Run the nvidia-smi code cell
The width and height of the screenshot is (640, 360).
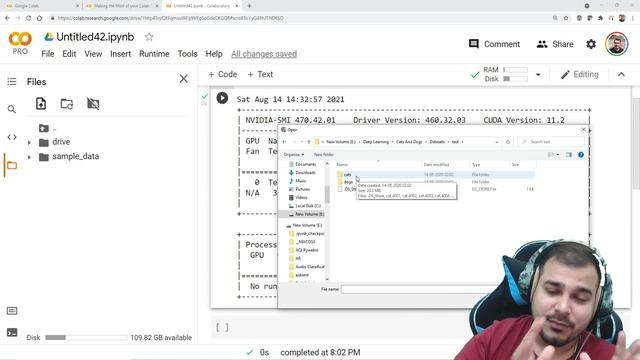point(222,98)
